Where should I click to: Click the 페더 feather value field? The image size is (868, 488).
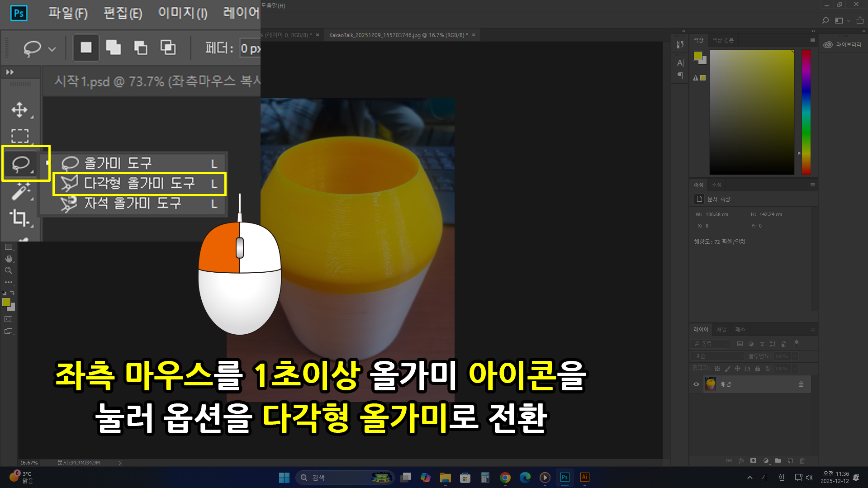pyautogui.click(x=250, y=48)
